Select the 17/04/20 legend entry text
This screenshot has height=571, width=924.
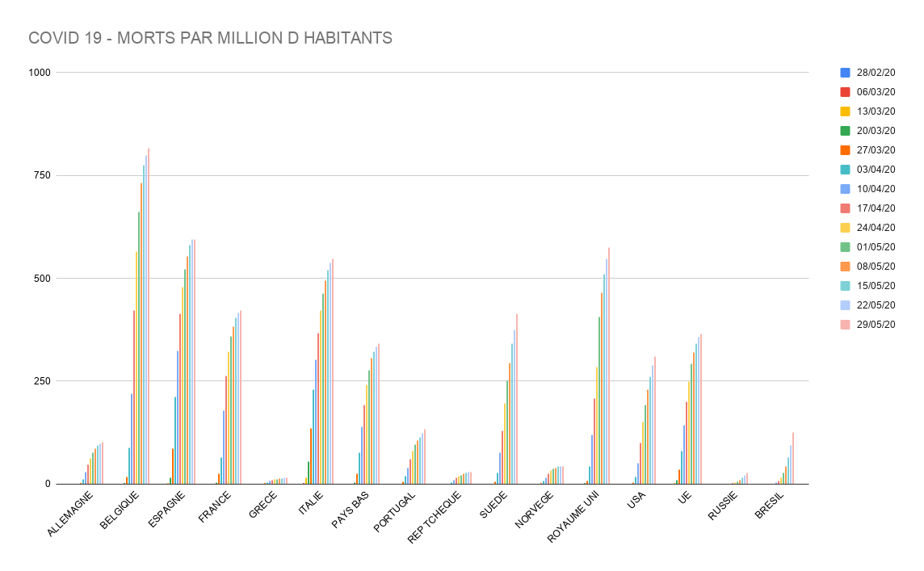point(876,208)
